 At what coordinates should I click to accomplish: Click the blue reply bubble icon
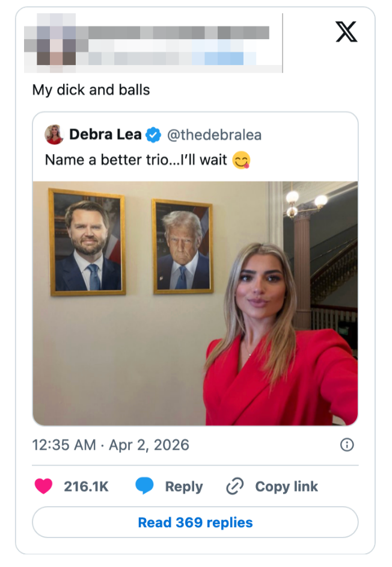click(x=144, y=486)
